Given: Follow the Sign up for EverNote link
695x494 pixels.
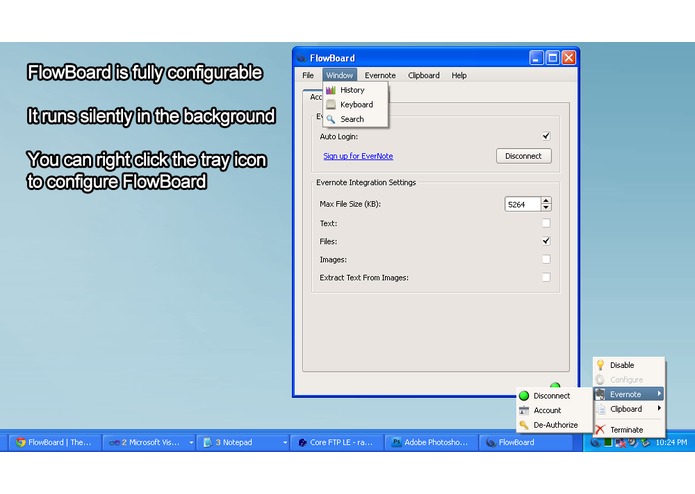Looking at the screenshot, I should coord(358,156).
